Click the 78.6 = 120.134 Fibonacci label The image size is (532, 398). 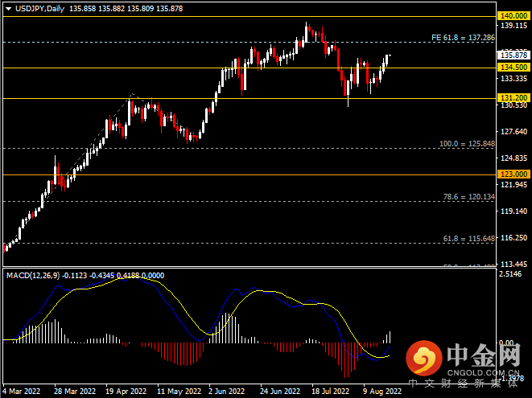[x=469, y=197]
